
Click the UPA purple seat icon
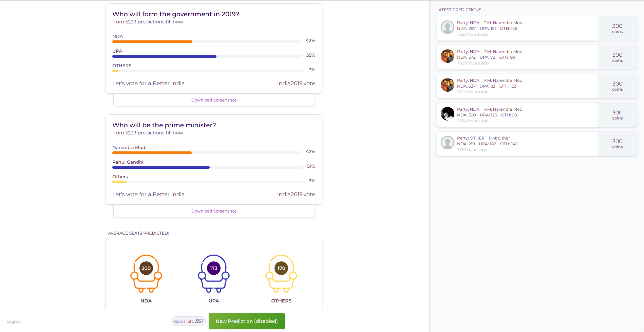(x=214, y=274)
